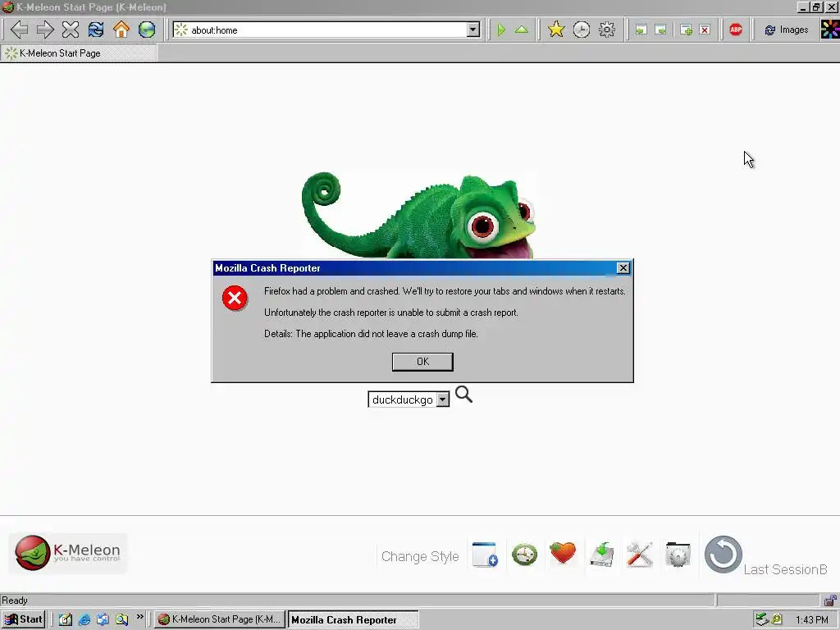Close the Mozilla Crash Reporter dialog
The width and height of the screenshot is (840, 630).
[x=623, y=268]
